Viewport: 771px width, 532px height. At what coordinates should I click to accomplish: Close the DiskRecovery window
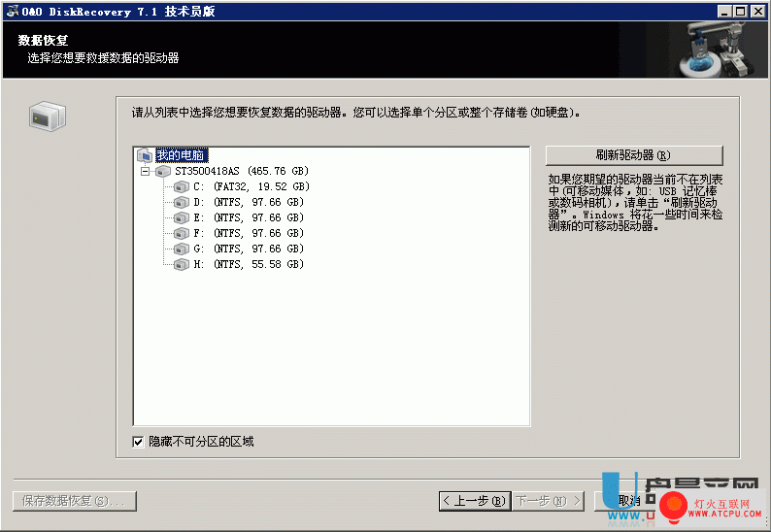click(x=757, y=12)
